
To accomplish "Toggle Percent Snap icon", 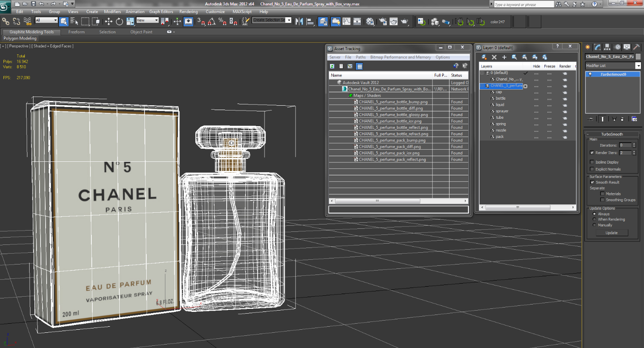I will (x=222, y=21).
